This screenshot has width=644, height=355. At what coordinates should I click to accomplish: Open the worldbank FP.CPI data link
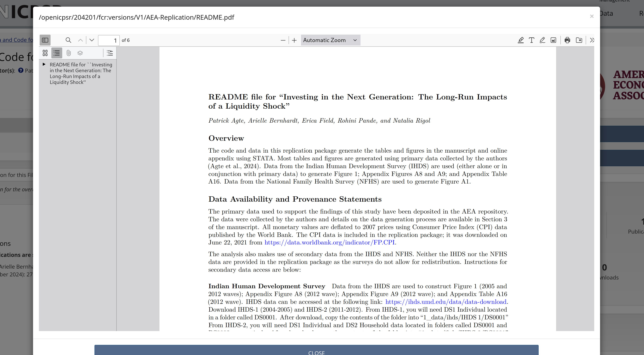coord(329,243)
